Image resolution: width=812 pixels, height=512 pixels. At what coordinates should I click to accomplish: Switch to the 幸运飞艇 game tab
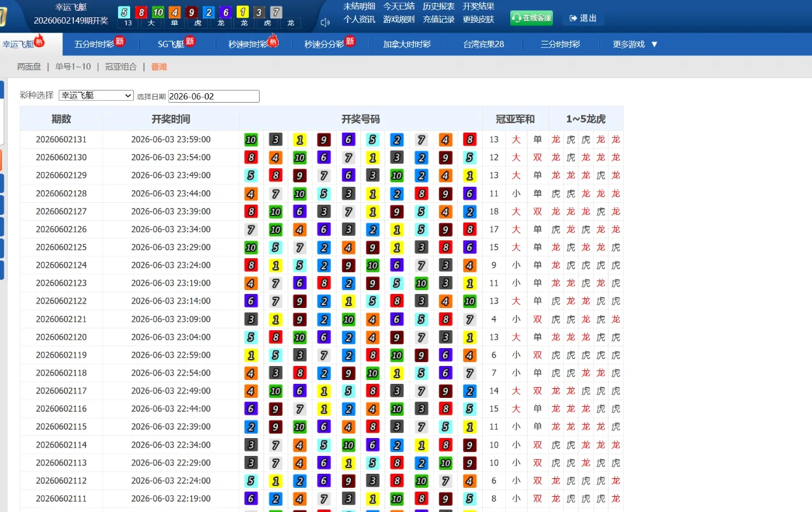coord(18,45)
